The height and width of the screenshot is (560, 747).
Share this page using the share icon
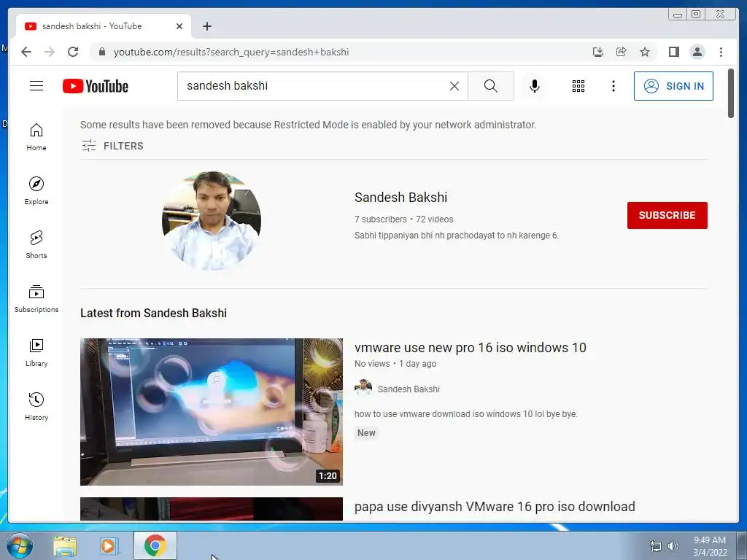coord(622,52)
